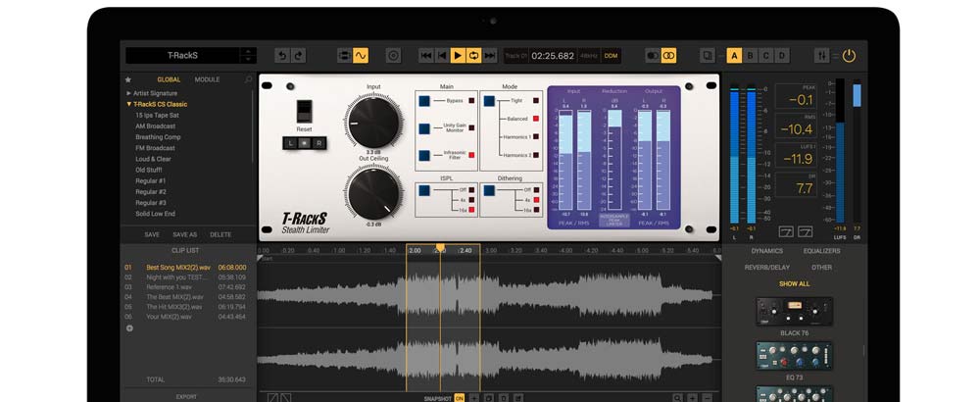Toggle the yellow stereo link rings icon
This screenshot has height=402, width=980.
pos(668,56)
